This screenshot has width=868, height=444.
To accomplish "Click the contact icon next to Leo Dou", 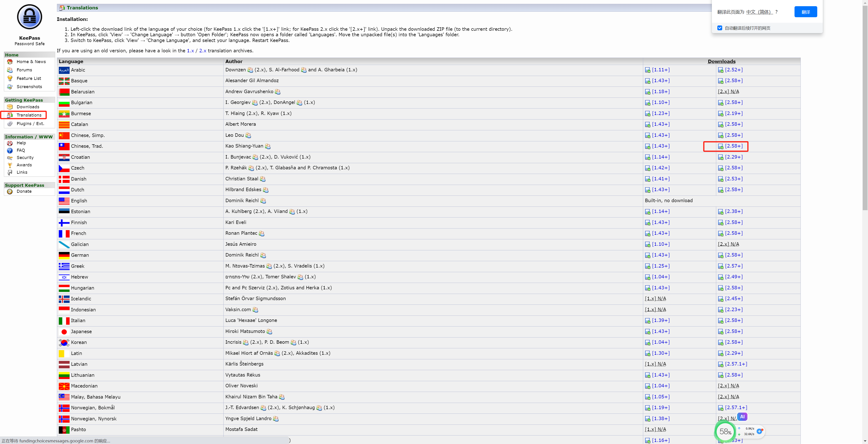I will pos(248,135).
